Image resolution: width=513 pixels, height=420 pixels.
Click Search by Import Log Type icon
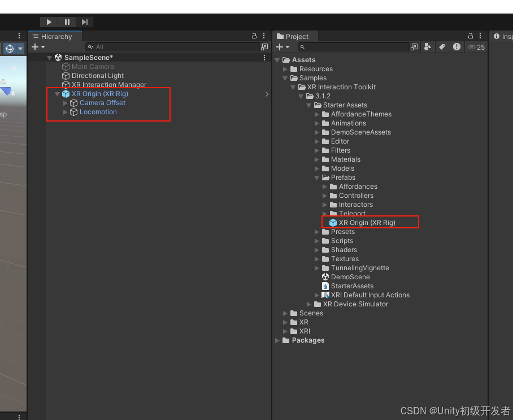457,47
